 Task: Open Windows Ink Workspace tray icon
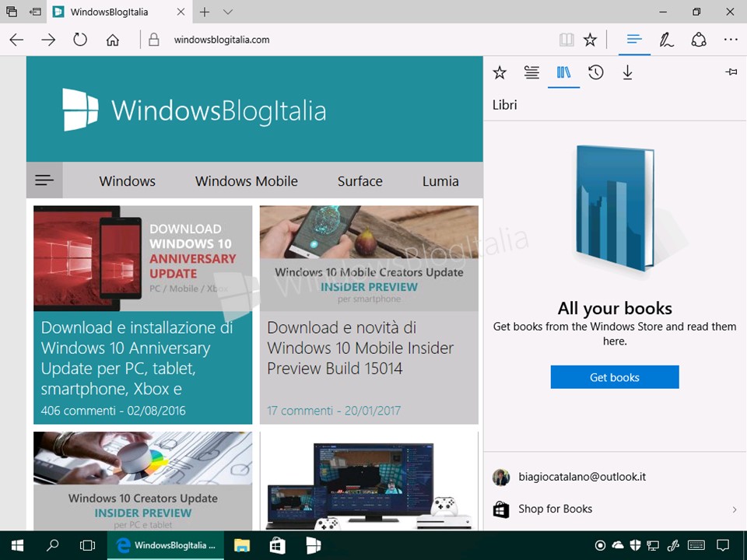672,545
